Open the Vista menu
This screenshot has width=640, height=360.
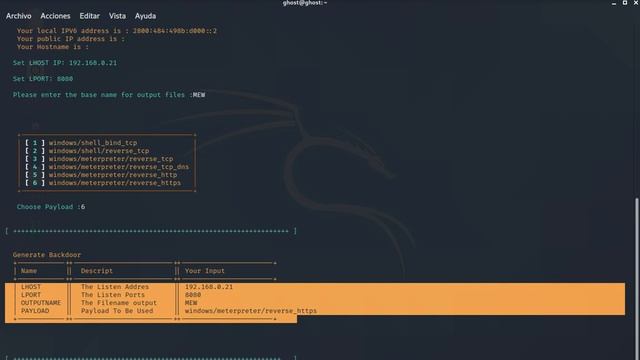click(117, 16)
